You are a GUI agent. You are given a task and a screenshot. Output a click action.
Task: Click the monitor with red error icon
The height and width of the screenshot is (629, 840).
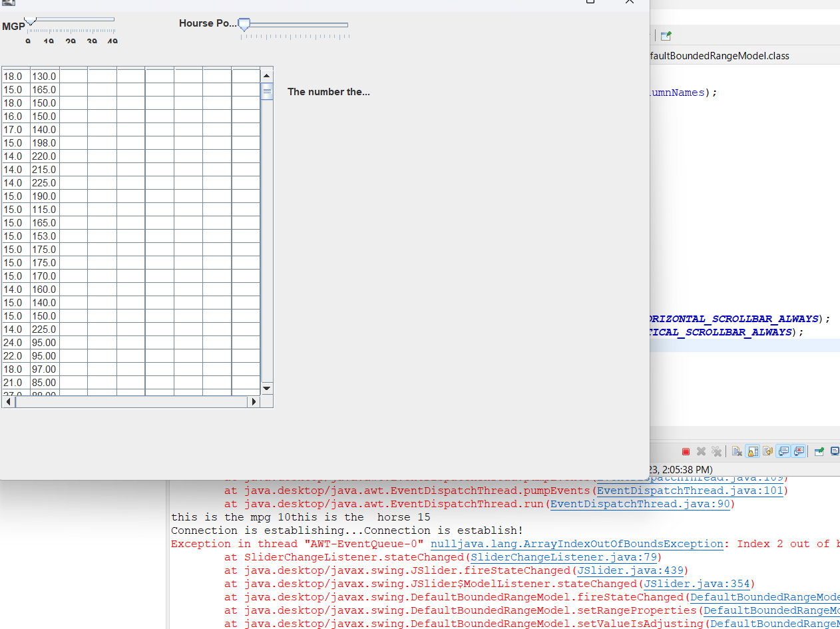point(800,451)
